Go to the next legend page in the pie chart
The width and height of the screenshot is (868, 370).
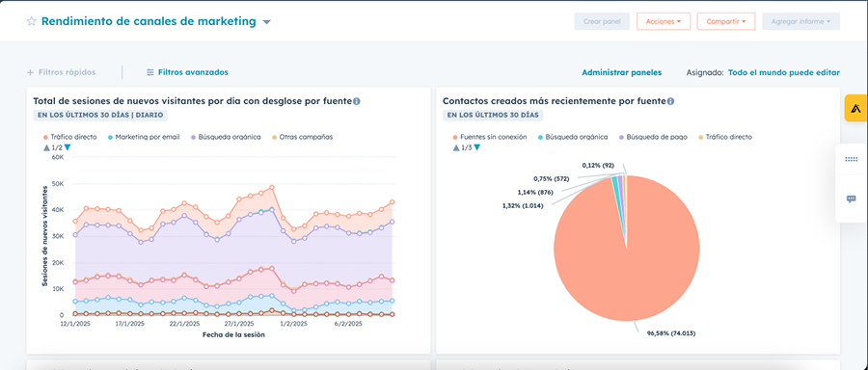point(476,147)
